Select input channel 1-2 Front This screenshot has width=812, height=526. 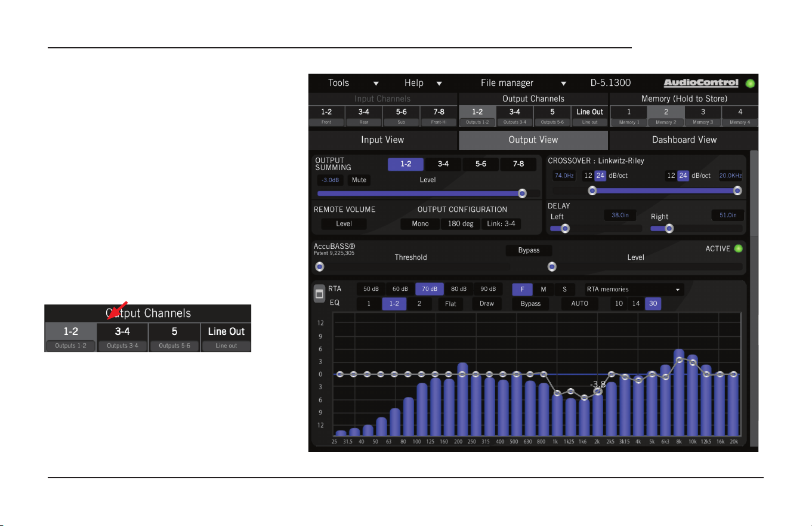point(326,116)
